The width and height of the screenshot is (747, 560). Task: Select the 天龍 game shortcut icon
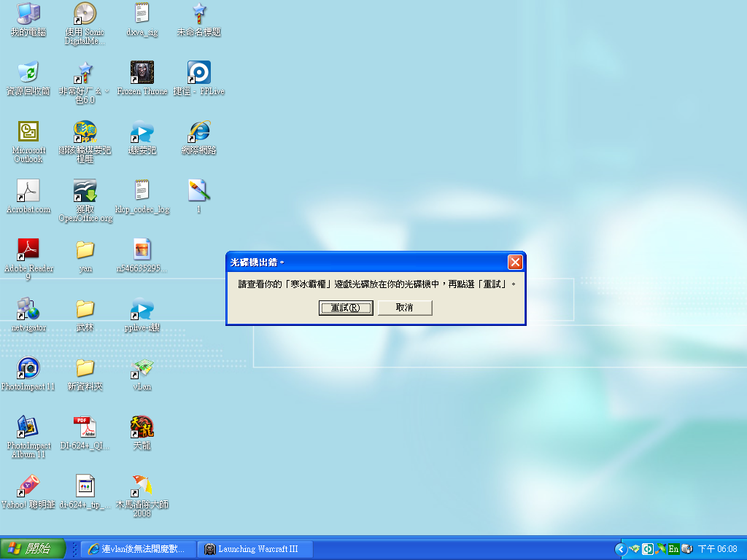point(142,427)
